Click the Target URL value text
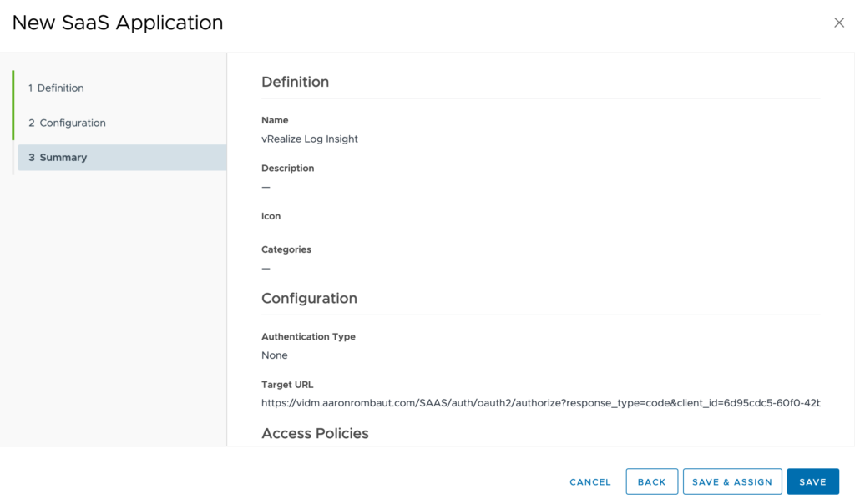855x504 pixels. (540, 403)
